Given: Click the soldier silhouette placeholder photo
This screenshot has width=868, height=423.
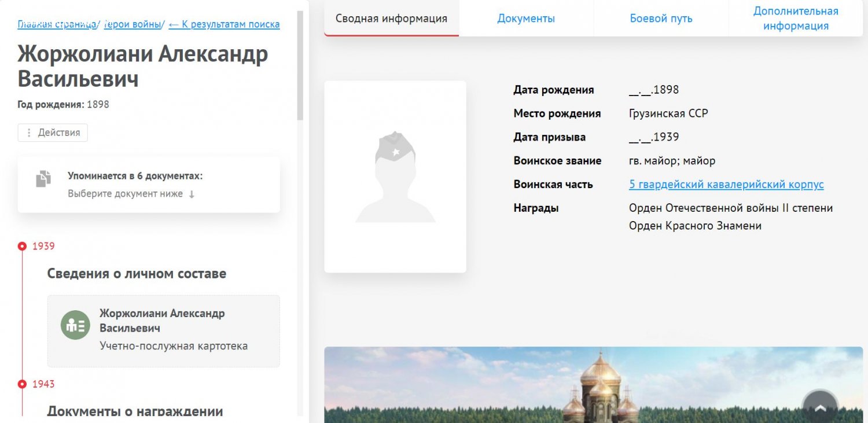Looking at the screenshot, I should [395, 176].
